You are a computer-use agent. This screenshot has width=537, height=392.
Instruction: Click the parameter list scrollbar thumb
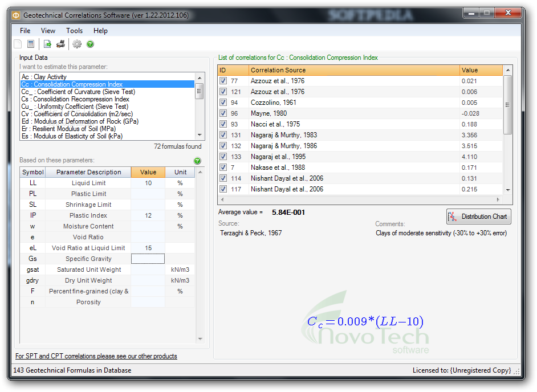200,92
